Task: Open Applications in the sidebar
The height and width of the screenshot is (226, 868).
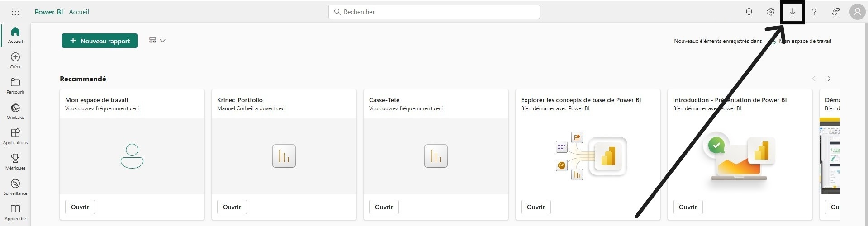Action: point(15,137)
